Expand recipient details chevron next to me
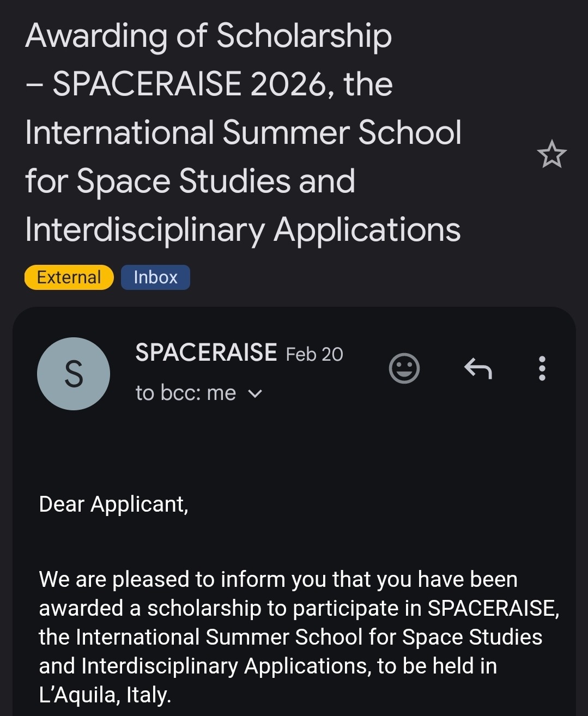Screen dimensions: 588x716 pos(255,393)
